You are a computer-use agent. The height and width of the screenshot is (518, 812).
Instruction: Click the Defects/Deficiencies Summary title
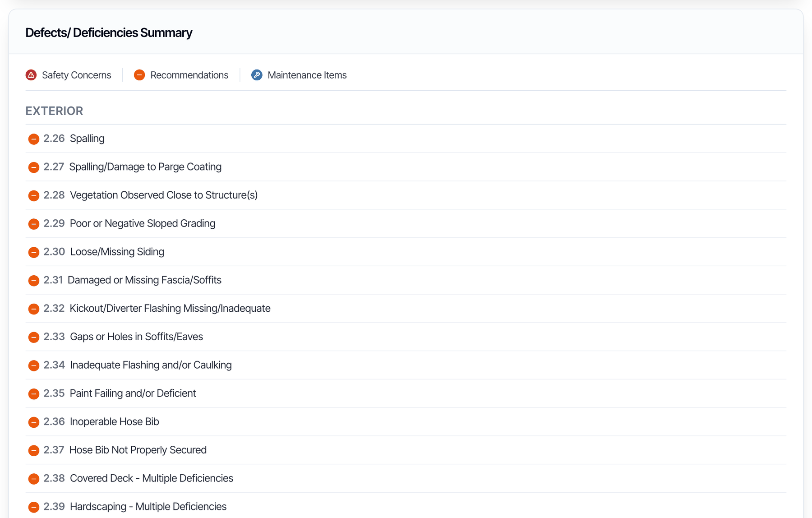point(109,32)
